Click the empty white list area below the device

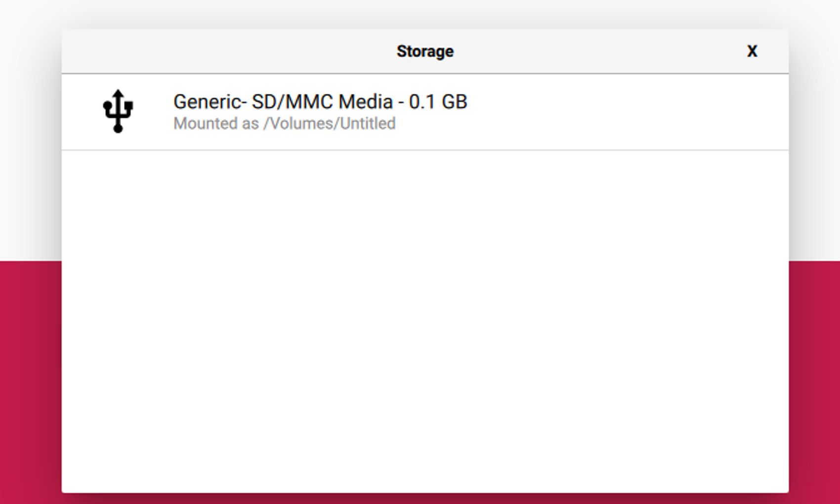425,321
